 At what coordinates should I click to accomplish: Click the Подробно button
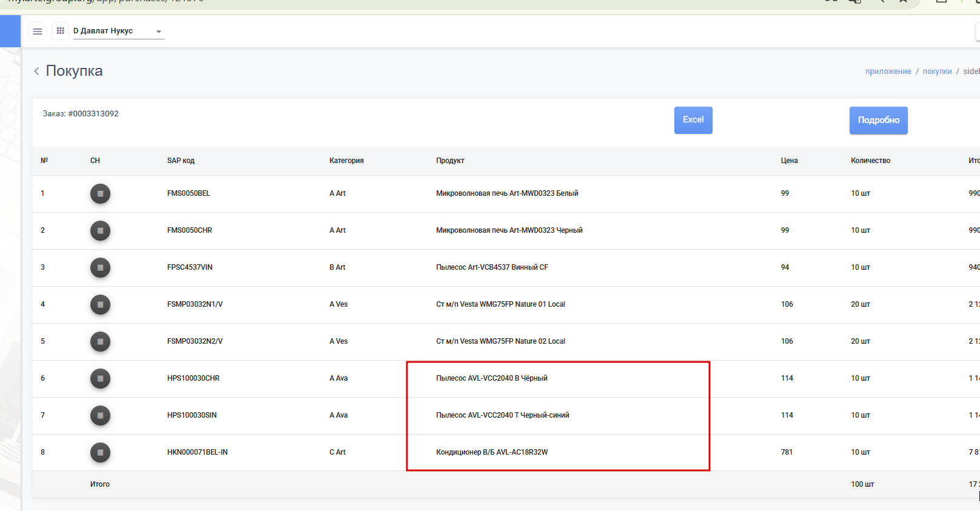878,120
